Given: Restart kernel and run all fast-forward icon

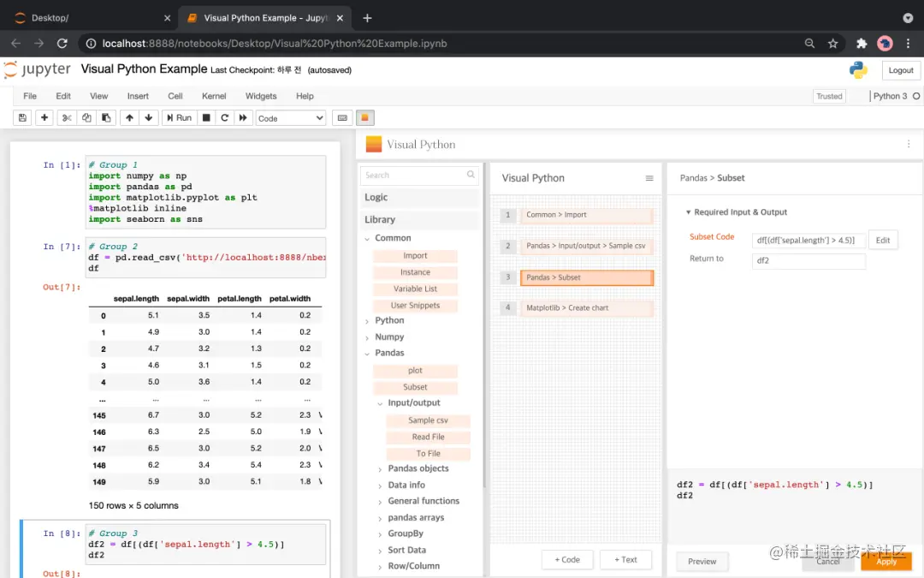Looking at the screenshot, I should 243,118.
